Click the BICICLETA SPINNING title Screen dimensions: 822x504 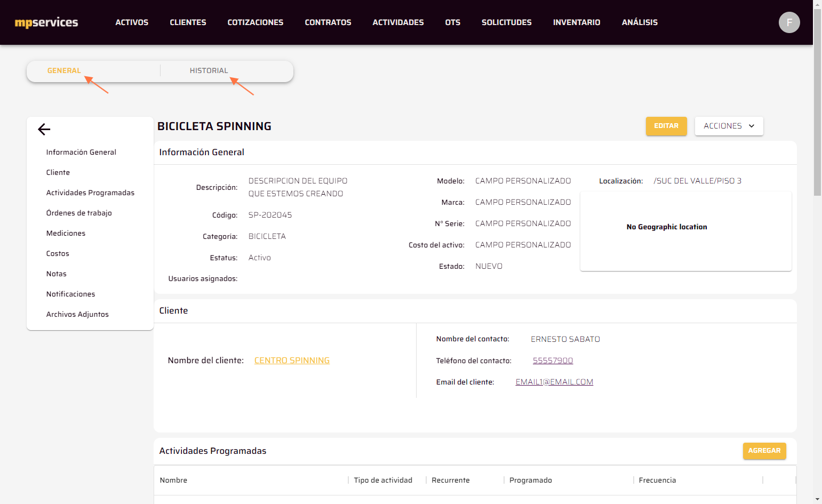[x=214, y=126]
